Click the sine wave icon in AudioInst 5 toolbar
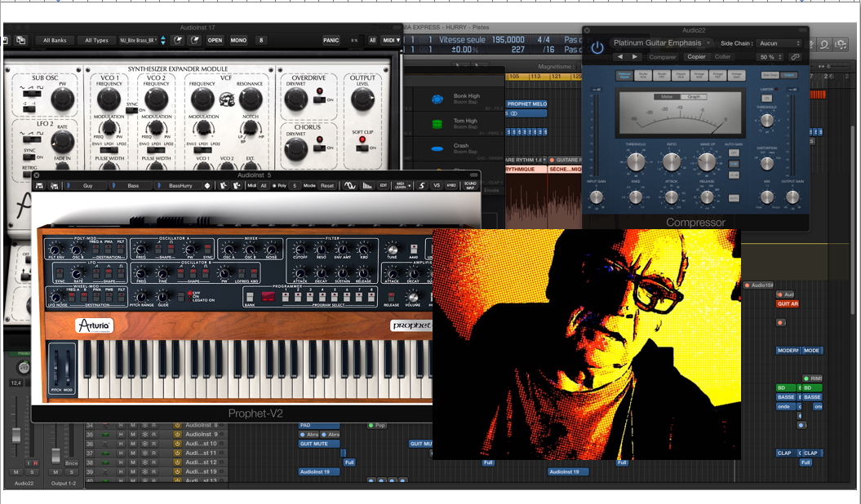The image size is (861, 504). coord(350,186)
